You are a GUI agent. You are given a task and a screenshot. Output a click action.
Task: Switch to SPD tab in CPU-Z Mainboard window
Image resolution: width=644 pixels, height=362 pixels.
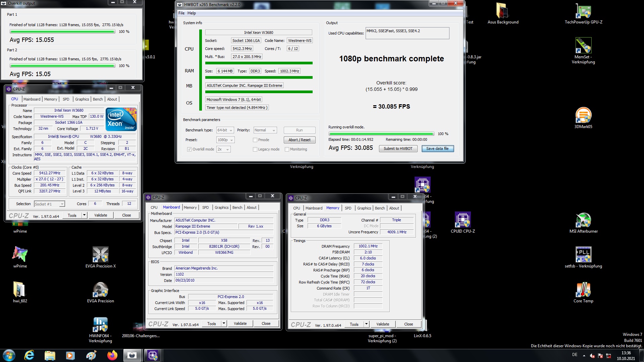tap(205, 207)
